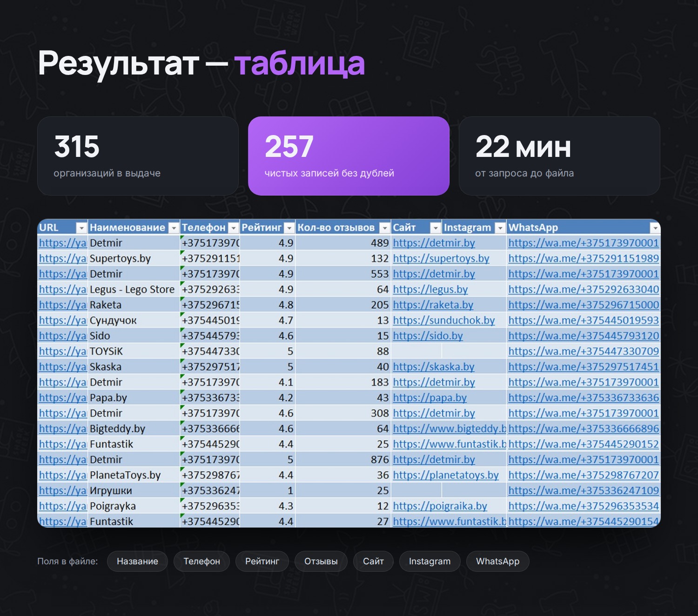Click the Instagram field tag
The height and width of the screenshot is (616, 698).
[430, 561]
